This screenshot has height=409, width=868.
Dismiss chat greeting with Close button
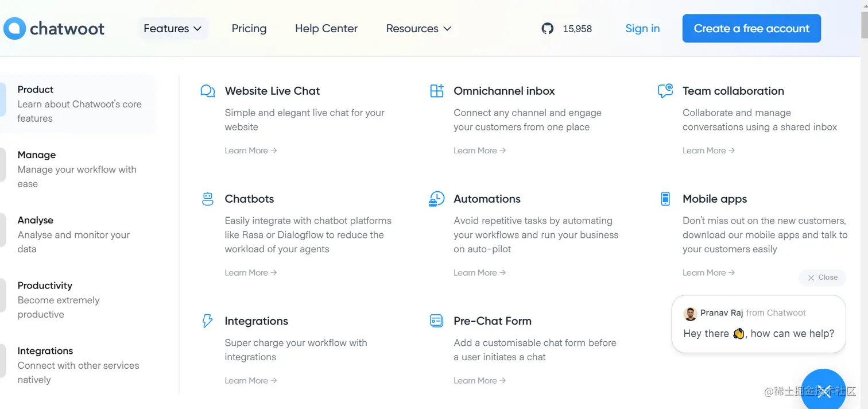coord(822,277)
